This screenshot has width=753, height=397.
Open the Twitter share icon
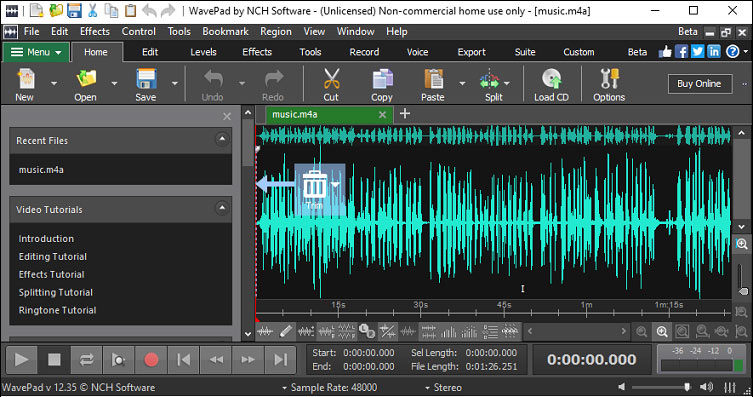coord(697,51)
